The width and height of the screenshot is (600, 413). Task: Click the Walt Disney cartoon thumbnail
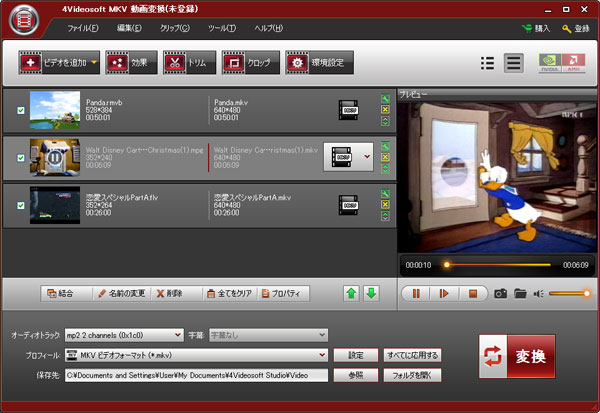55,157
